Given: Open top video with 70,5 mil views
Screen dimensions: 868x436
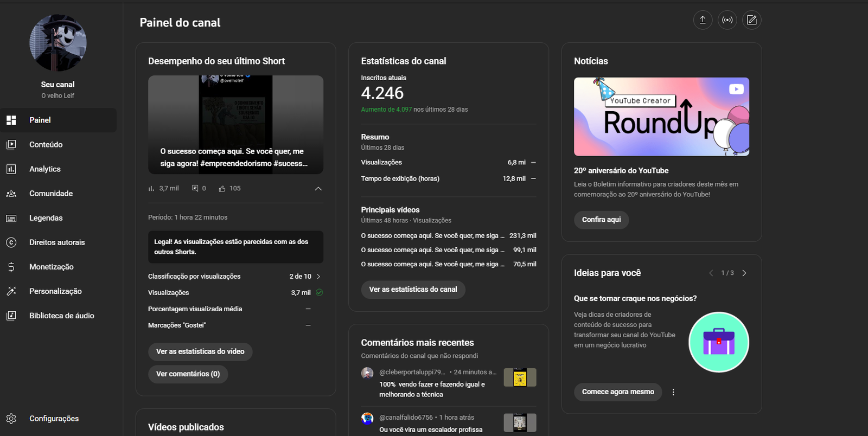Looking at the screenshot, I should [449, 264].
